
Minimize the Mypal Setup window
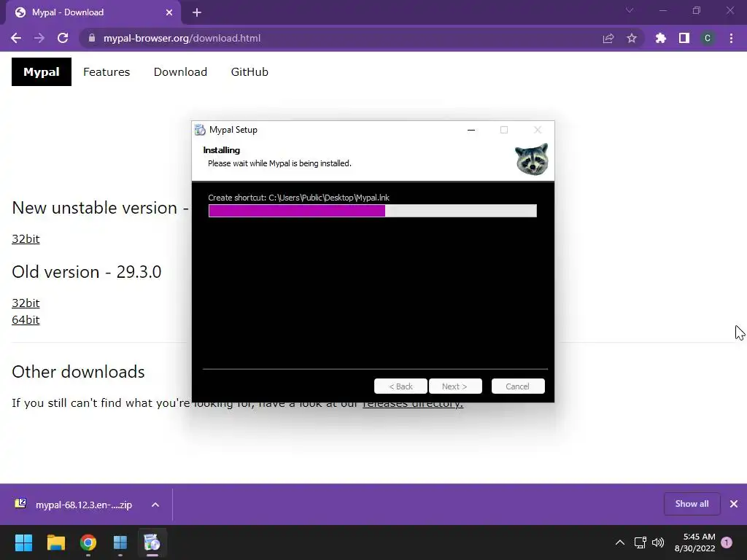471,130
